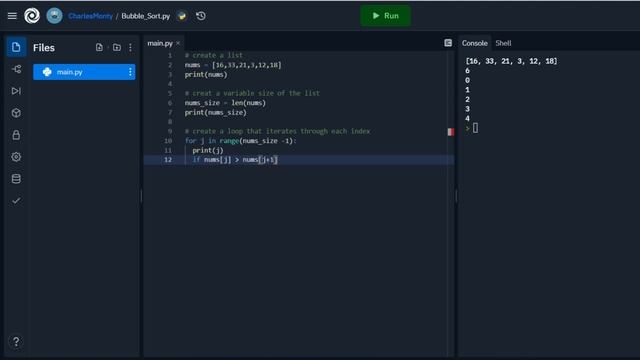Open the user avatar profile
The width and height of the screenshot is (640, 360).
tap(54, 16)
